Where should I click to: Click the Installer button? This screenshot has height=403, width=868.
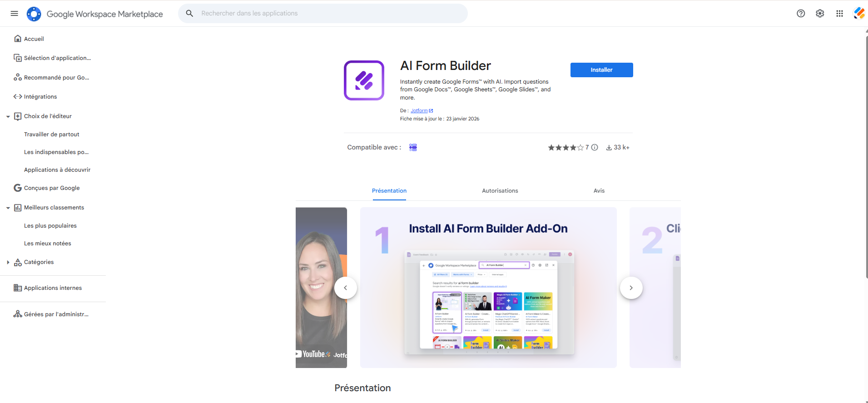click(x=601, y=70)
